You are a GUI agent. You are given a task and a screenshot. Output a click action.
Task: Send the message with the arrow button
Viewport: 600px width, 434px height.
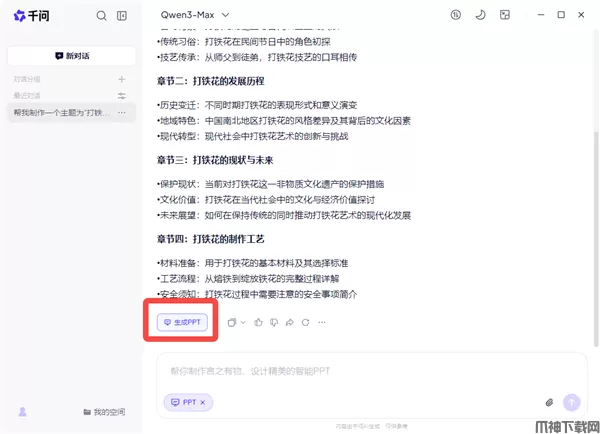(x=571, y=402)
